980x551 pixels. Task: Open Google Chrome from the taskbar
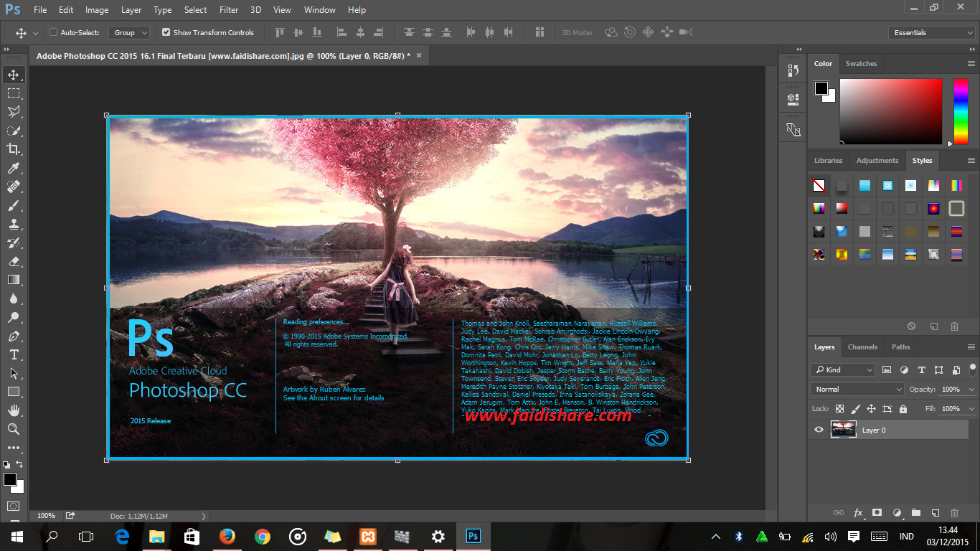click(x=263, y=536)
